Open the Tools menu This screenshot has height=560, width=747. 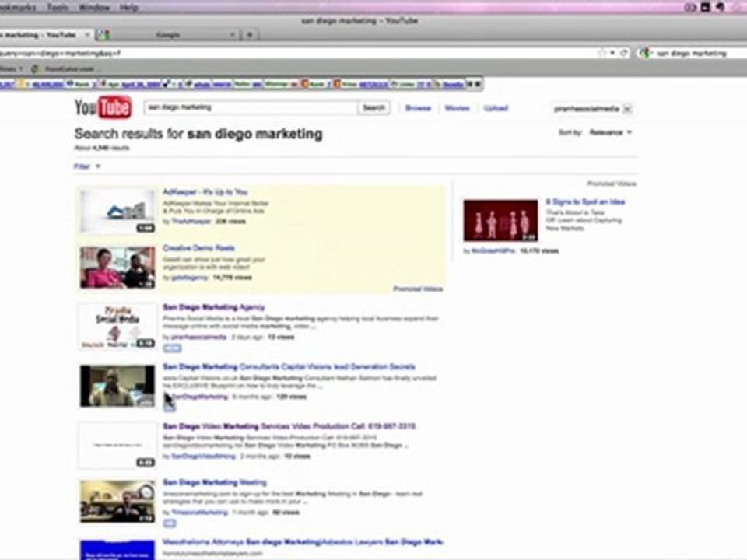point(57,7)
